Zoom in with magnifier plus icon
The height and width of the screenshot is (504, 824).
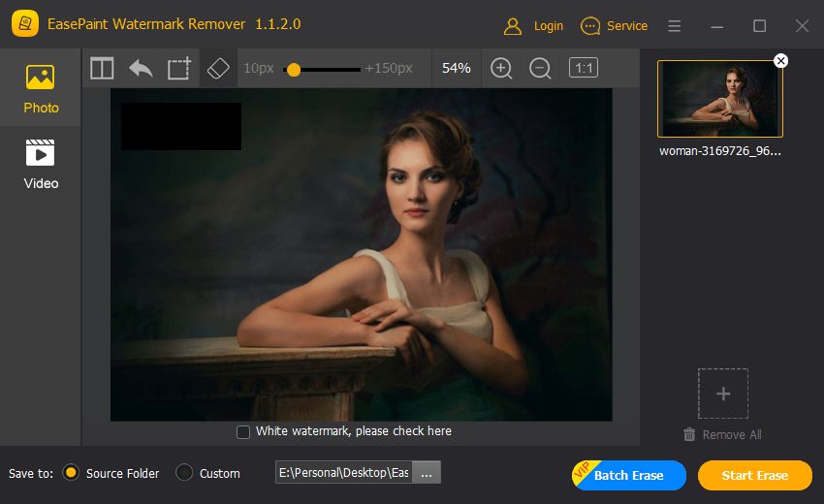(501, 68)
